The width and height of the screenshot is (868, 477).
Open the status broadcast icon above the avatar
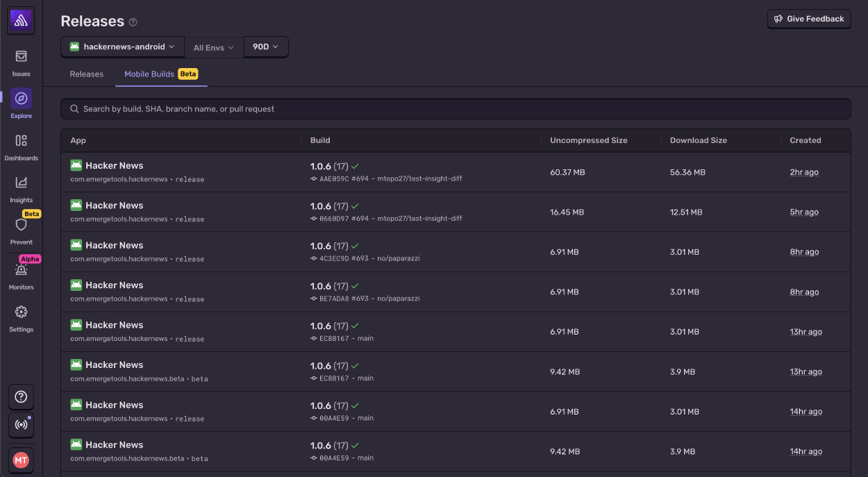coord(21,425)
